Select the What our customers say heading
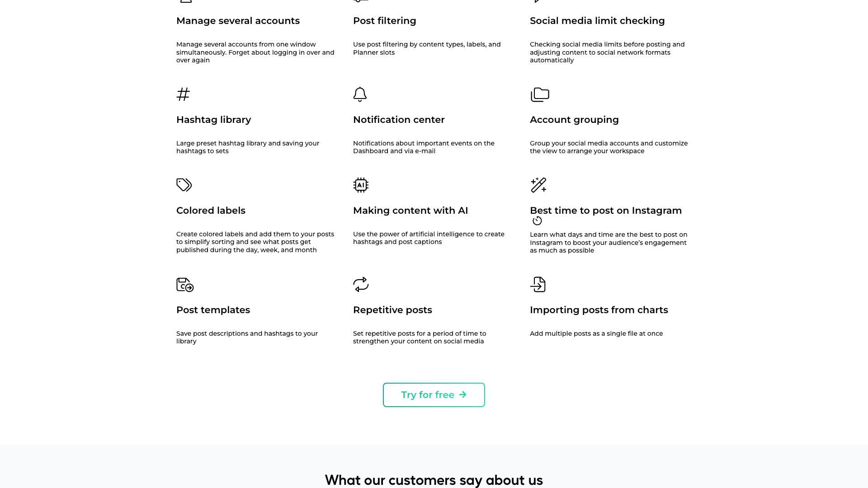 pos(434,480)
